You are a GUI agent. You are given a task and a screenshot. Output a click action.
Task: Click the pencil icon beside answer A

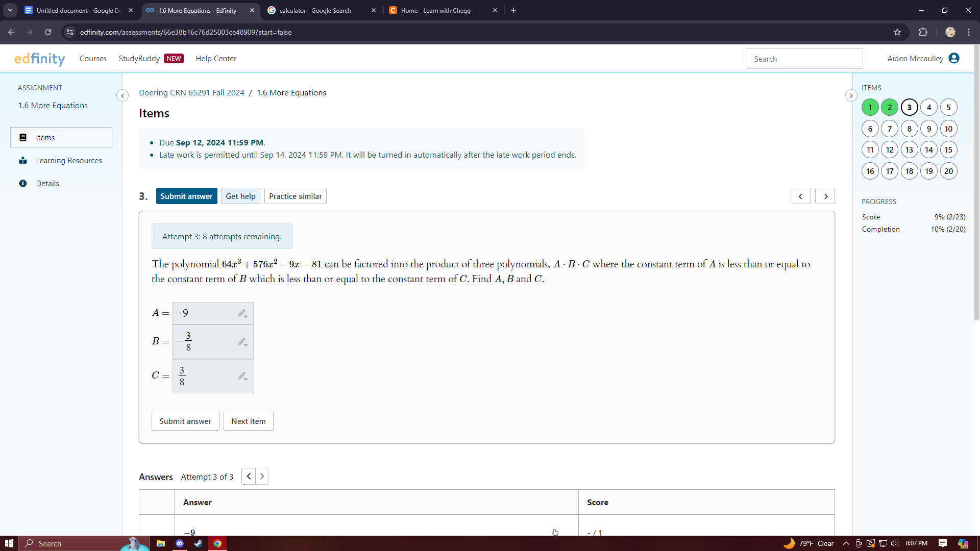[241, 313]
